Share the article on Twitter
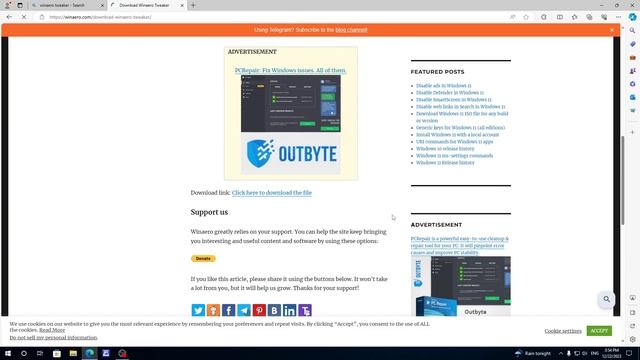The height and width of the screenshot is (360, 640). pos(198,310)
